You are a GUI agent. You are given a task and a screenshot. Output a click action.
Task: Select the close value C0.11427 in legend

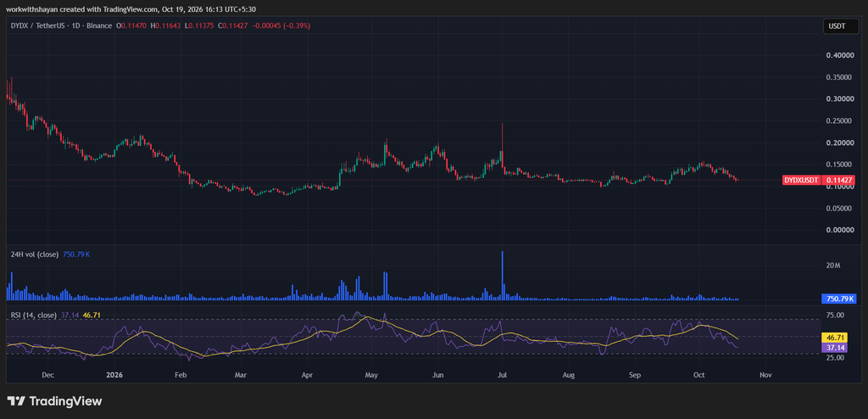click(x=233, y=25)
